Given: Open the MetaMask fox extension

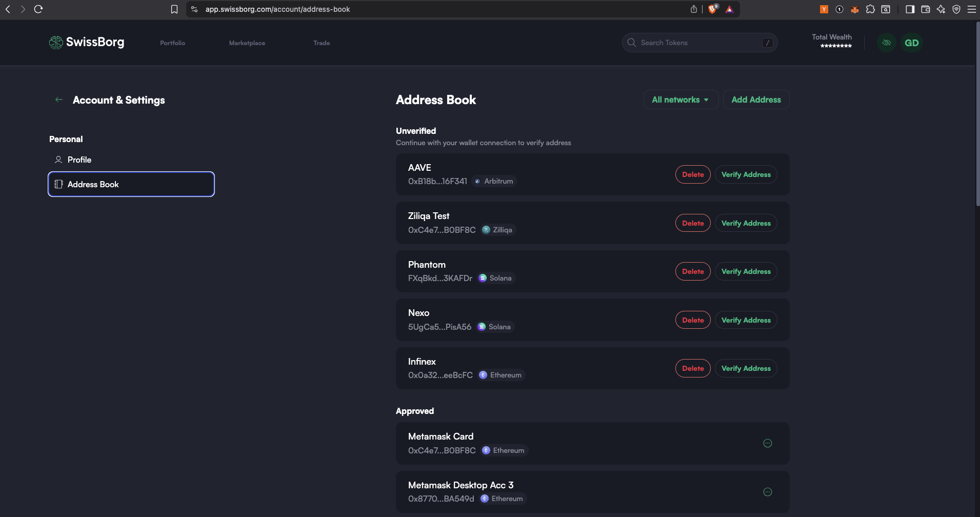Looking at the screenshot, I should click(x=855, y=9).
